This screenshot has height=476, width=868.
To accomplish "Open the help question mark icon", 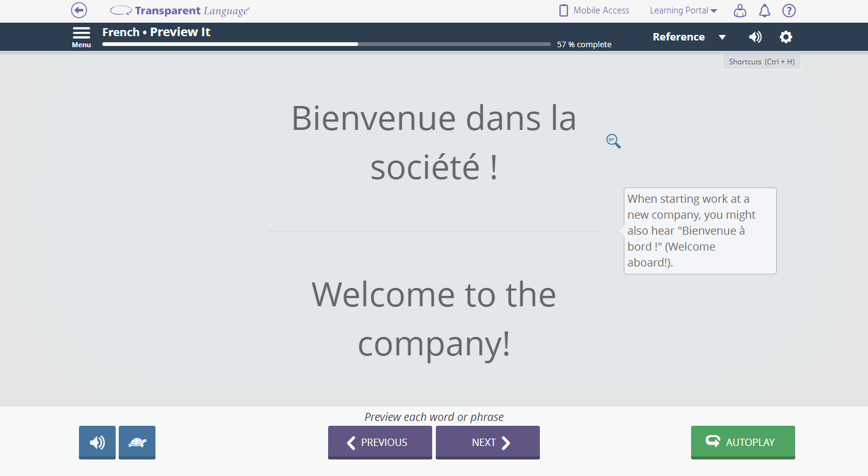I will coord(789,10).
